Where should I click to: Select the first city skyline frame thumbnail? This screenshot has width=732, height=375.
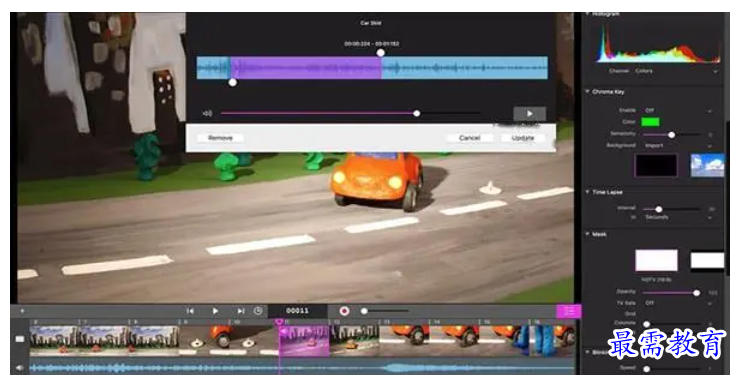pos(54,340)
